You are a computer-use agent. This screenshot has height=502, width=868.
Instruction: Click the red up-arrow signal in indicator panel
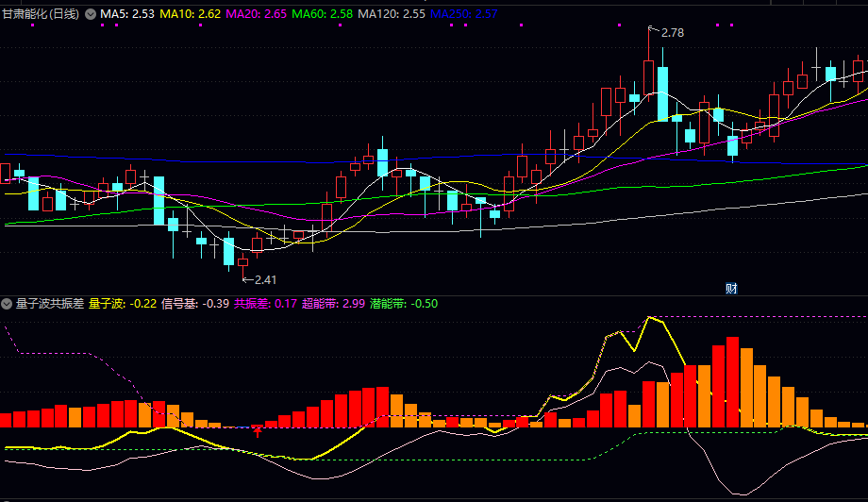(x=257, y=431)
